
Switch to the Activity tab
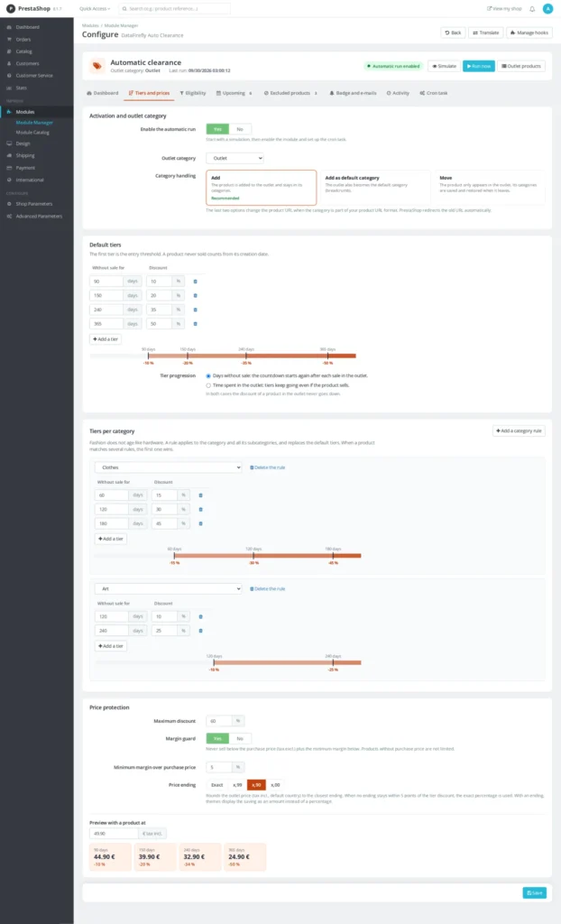click(398, 93)
